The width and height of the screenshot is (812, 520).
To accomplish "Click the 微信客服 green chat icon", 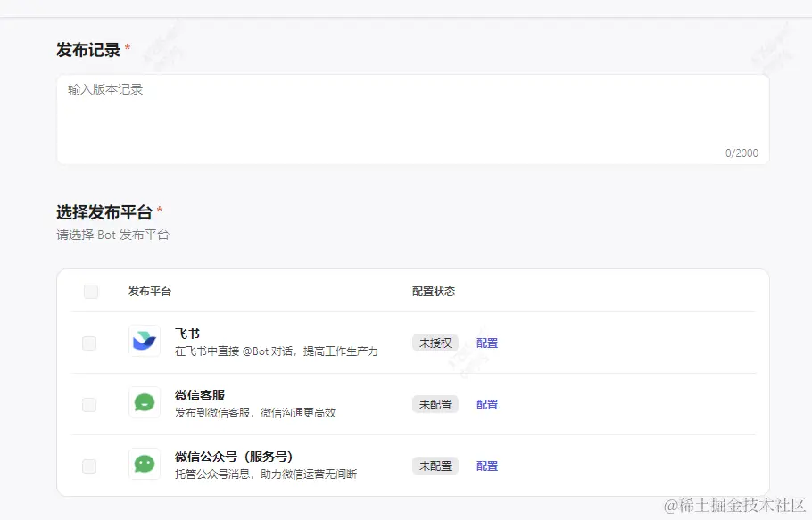I will pos(145,402).
